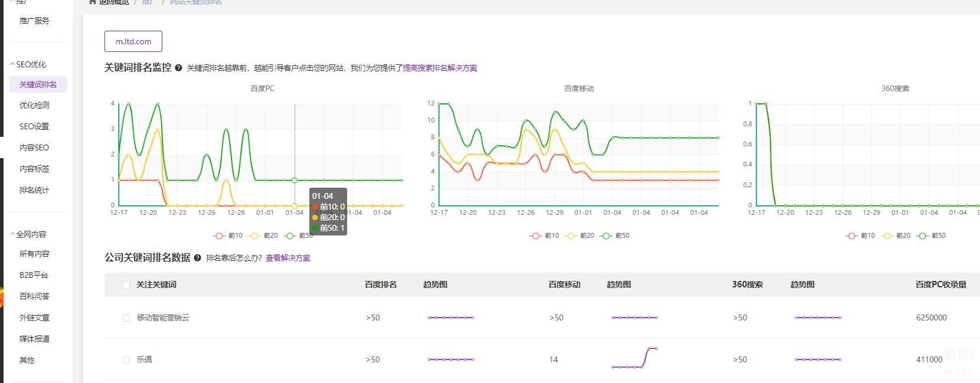Open 乐偶 百度移动 trend sparkline
Image resolution: width=980 pixels, height=383 pixels.
tap(634, 358)
